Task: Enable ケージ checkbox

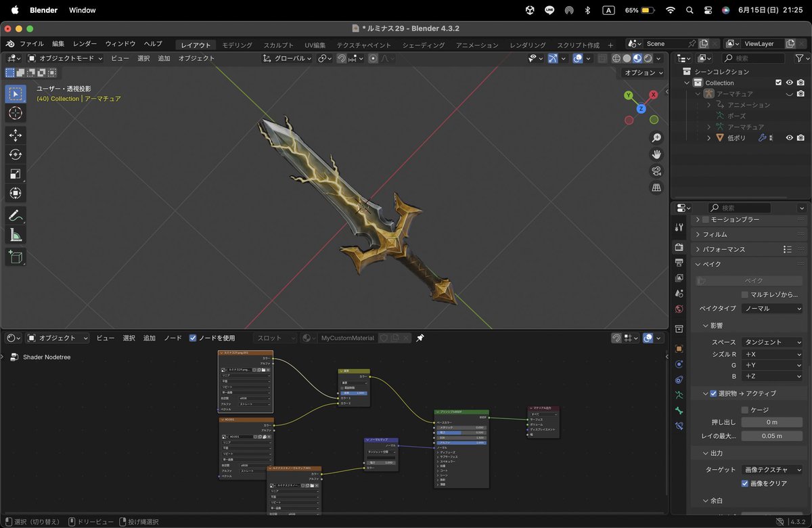Action: coord(745,410)
